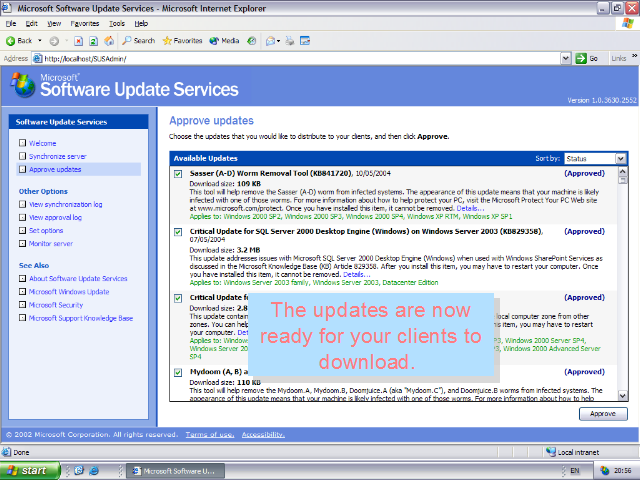Screen dimensions: 640x480
Task: Open the Back button history dropdown arrow
Action: (40, 40)
